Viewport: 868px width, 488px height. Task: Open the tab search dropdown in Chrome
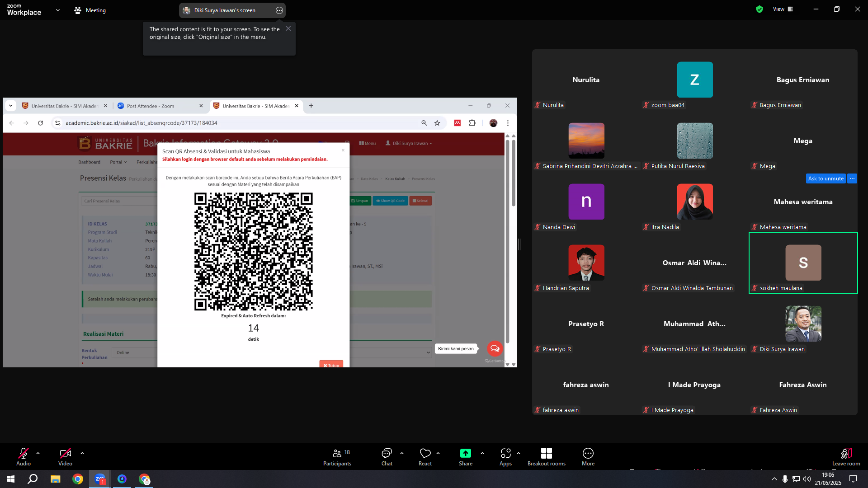11,106
